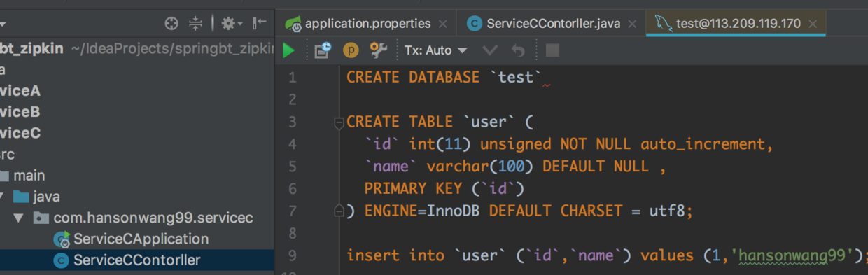Image resolution: width=868 pixels, height=275 pixels.
Task: Run the SQL with the green Execute button
Action: click(x=288, y=50)
